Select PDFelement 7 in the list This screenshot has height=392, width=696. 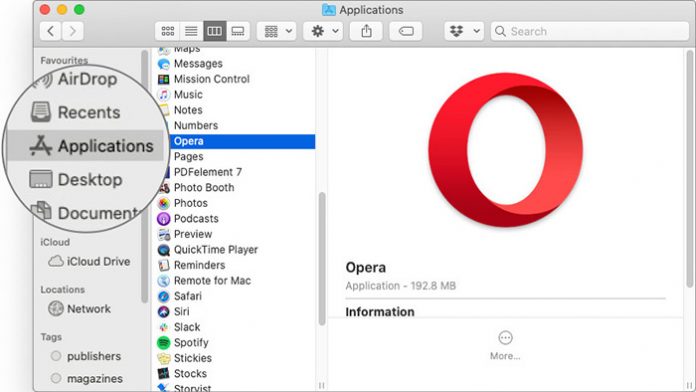[208, 172]
